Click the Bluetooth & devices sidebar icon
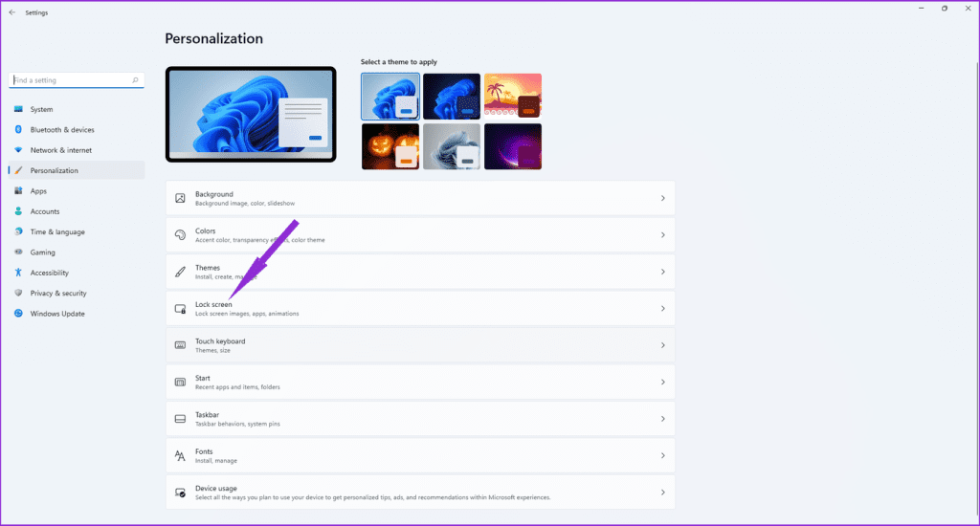This screenshot has height=526, width=980. tap(18, 130)
